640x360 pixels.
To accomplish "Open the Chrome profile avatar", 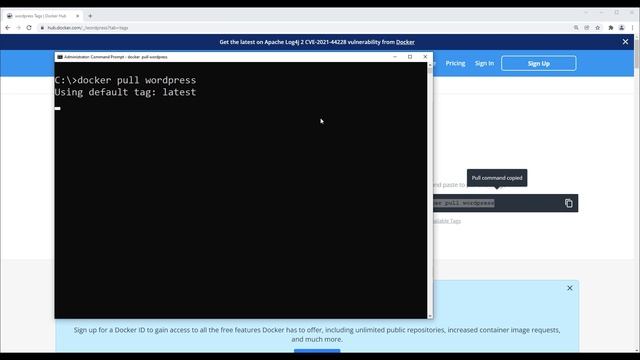I will pos(622,28).
